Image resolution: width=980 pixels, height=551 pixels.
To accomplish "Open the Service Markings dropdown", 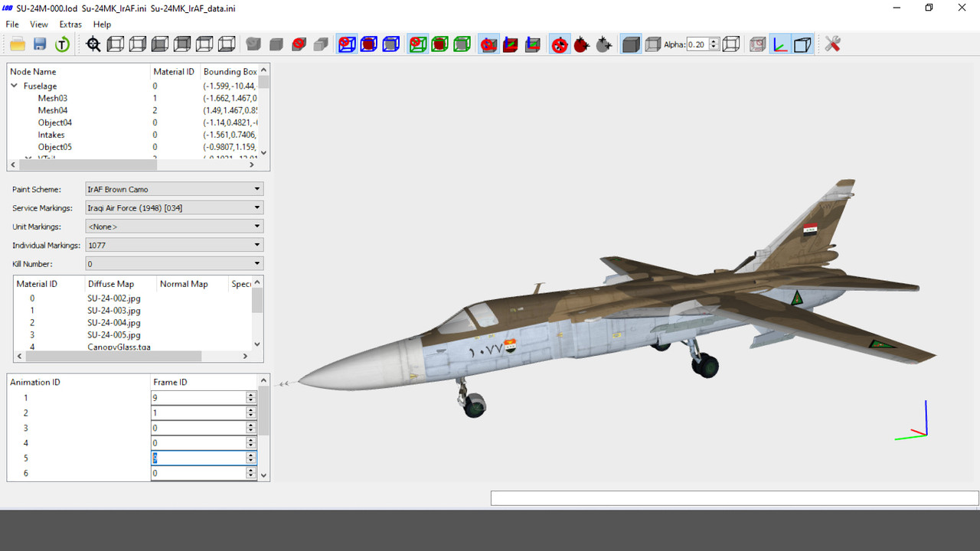I will (x=174, y=207).
